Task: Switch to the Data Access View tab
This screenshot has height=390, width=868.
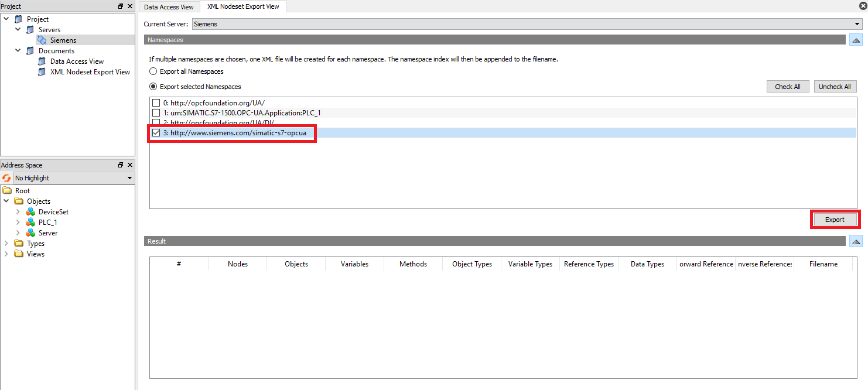Action: point(169,7)
